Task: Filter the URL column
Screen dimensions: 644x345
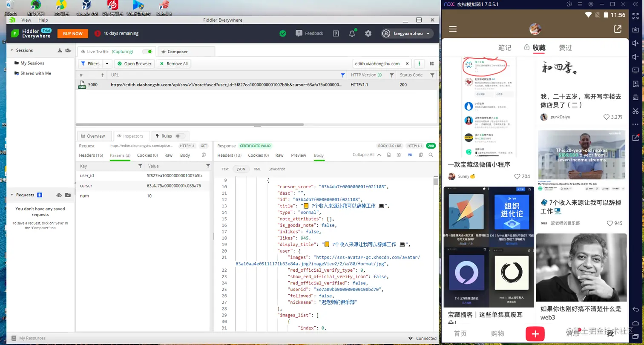Action: click(x=343, y=75)
